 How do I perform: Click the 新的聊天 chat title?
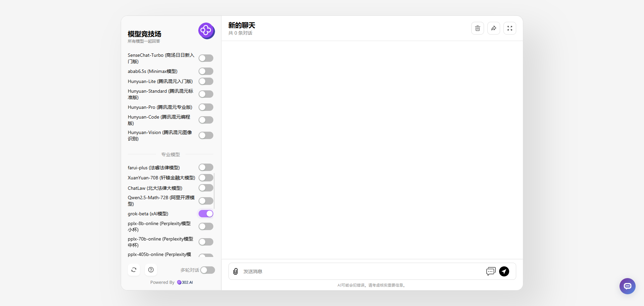[x=242, y=26]
